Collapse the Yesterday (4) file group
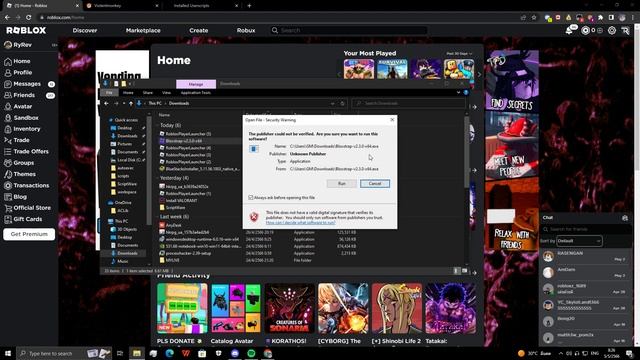 pyautogui.click(x=174, y=178)
